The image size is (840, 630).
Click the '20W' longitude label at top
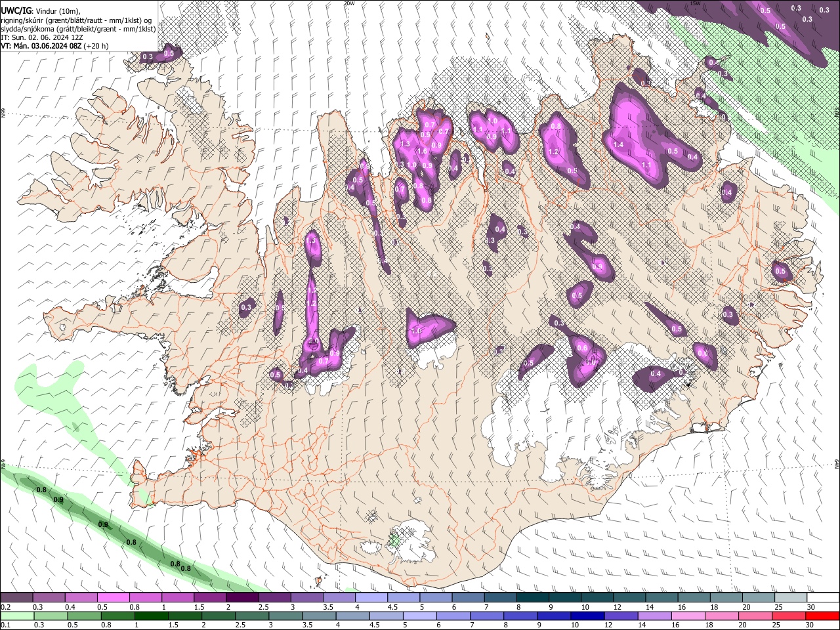tap(349, 3)
